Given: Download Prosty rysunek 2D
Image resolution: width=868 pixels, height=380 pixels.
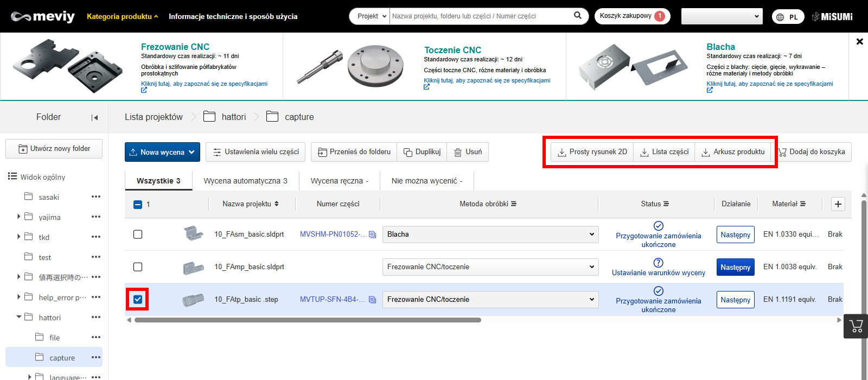Looking at the screenshot, I should tap(592, 152).
